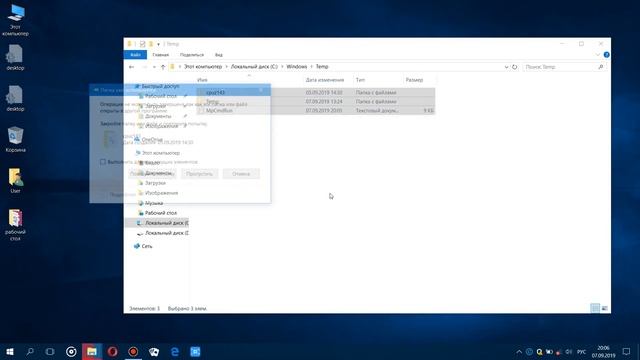Switch to details view icon in status bar
This screenshot has height=360, width=640.
point(595,308)
